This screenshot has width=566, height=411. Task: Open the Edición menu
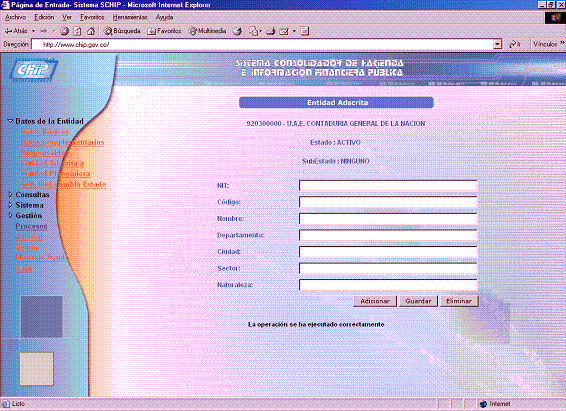click(44, 17)
